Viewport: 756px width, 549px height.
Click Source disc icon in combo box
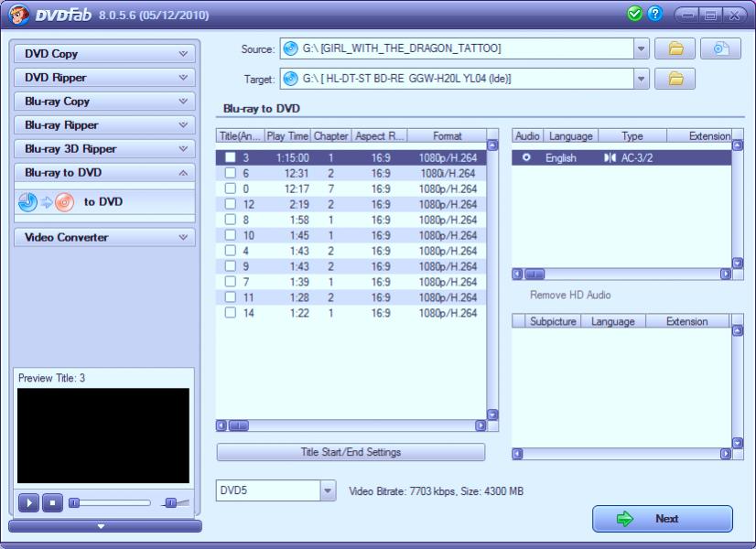point(290,48)
